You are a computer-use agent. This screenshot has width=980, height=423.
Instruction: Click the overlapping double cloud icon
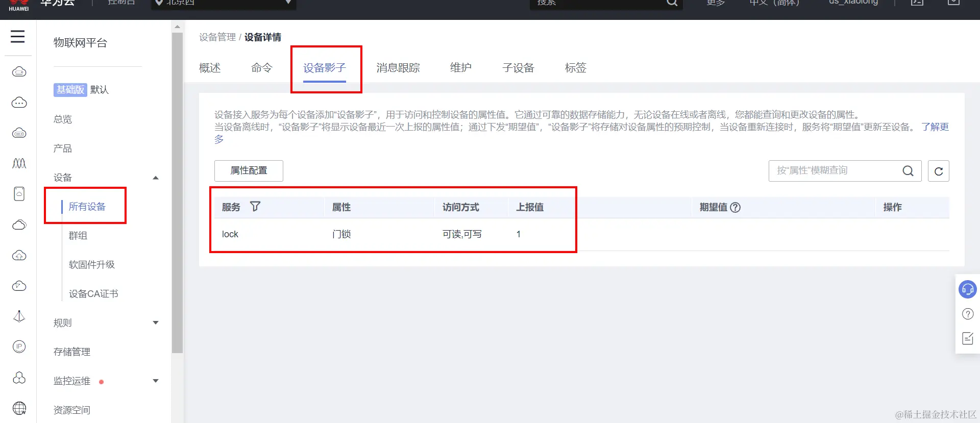point(19,225)
